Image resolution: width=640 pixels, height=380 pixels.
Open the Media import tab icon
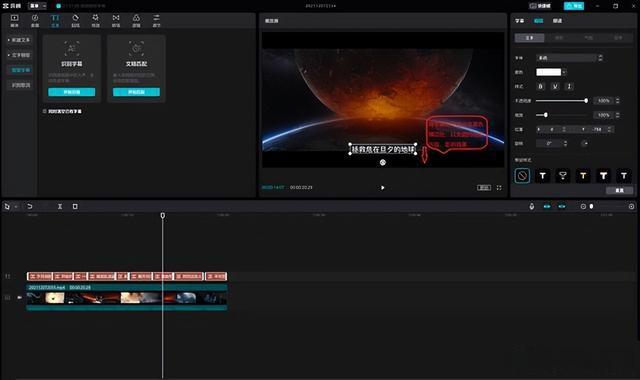(14, 20)
